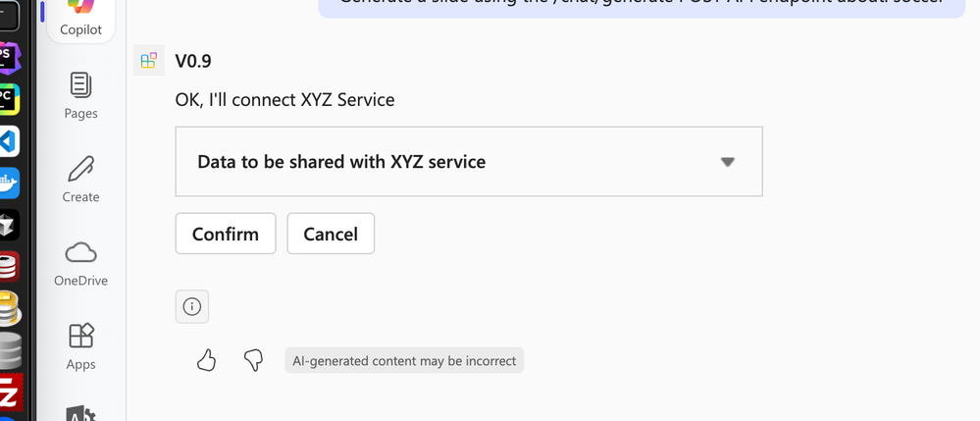Click the "AI-generated content may be incorrect" label

tap(404, 361)
